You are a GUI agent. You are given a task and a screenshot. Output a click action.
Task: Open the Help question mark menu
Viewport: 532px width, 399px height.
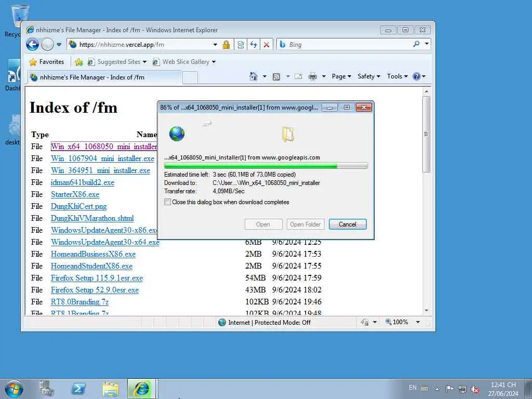coord(419,76)
